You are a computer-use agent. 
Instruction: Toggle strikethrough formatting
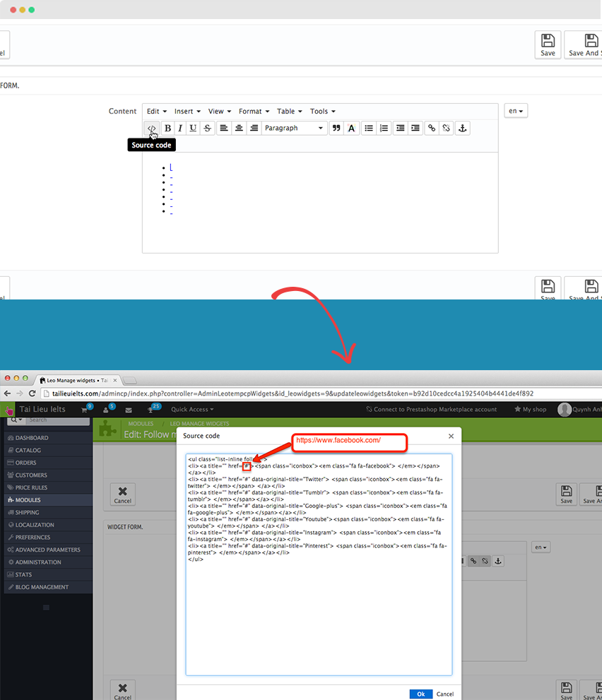click(207, 129)
